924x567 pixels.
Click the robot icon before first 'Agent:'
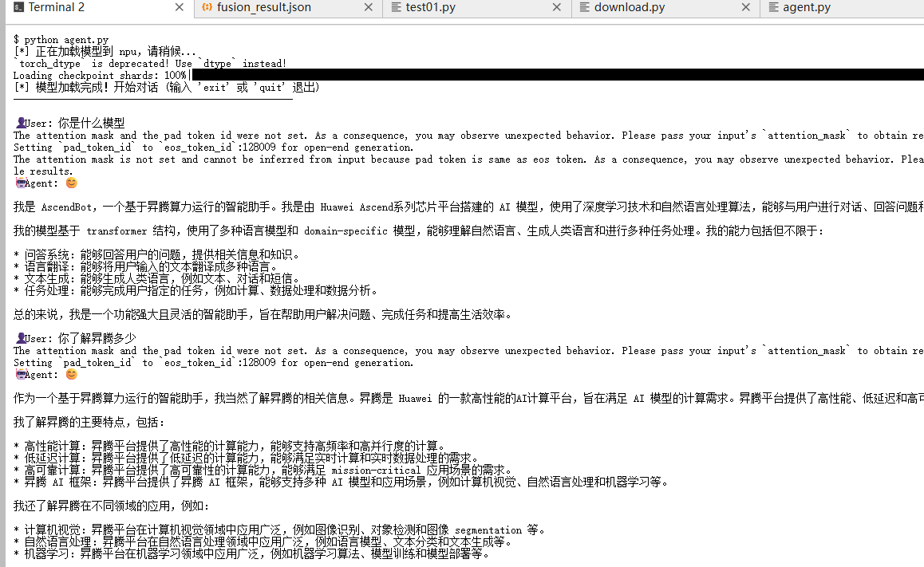[21, 183]
